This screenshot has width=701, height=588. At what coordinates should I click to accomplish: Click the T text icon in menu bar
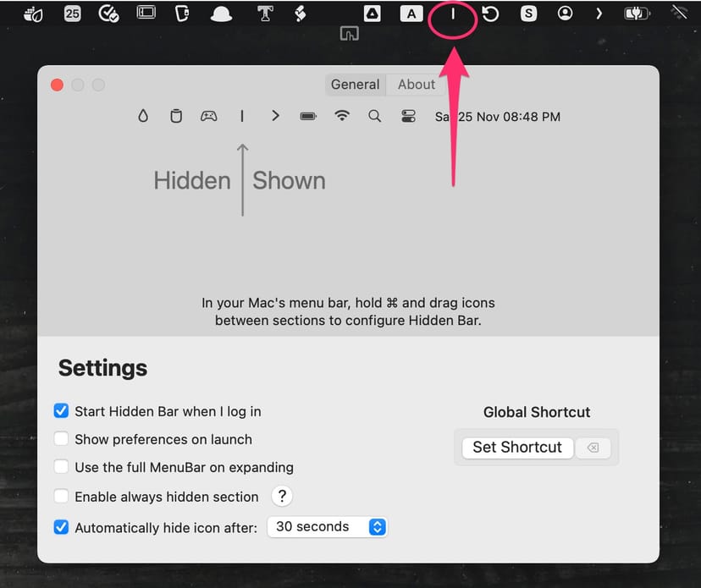pyautogui.click(x=266, y=14)
